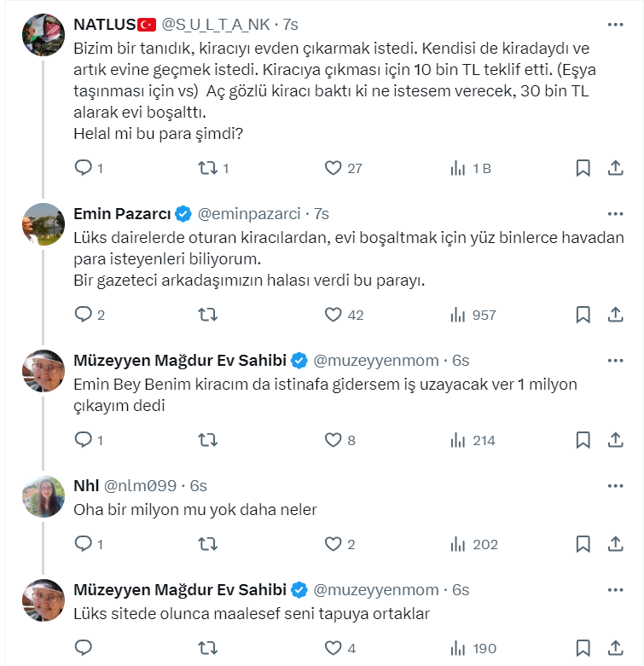Reply to NATLUS tweet about kiracı
The image size is (644, 666).
click(84, 169)
